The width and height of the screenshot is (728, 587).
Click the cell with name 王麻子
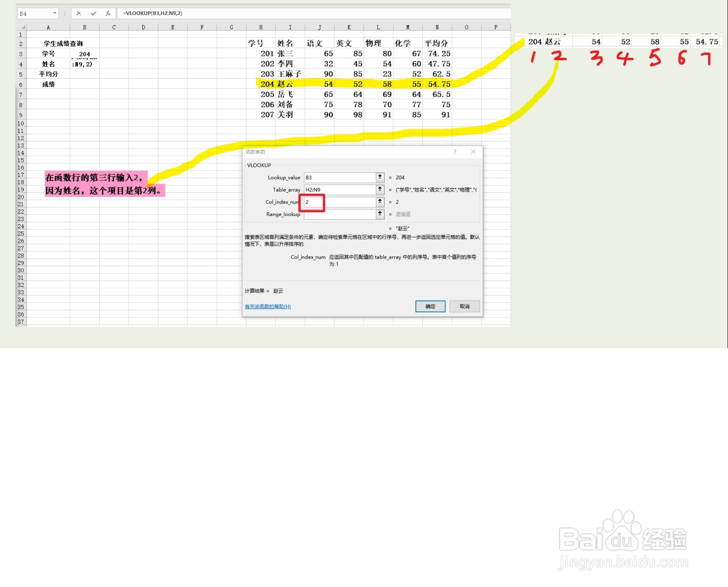tap(290, 74)
